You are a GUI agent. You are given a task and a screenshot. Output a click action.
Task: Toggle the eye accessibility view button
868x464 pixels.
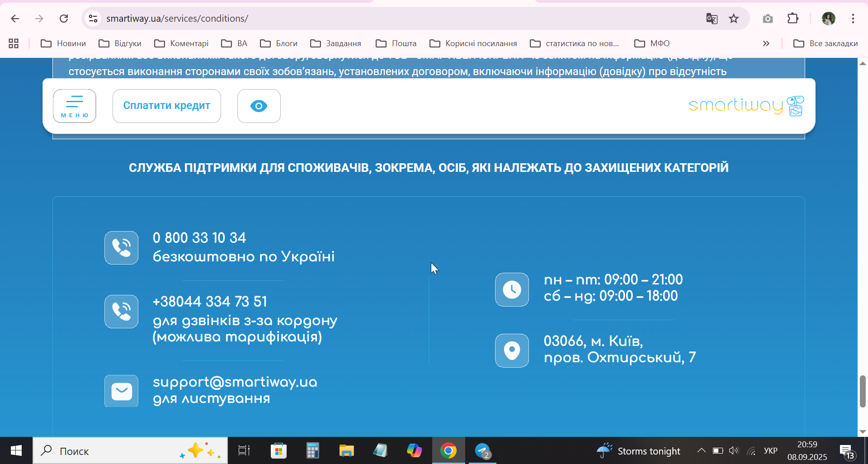pos(259,106)
